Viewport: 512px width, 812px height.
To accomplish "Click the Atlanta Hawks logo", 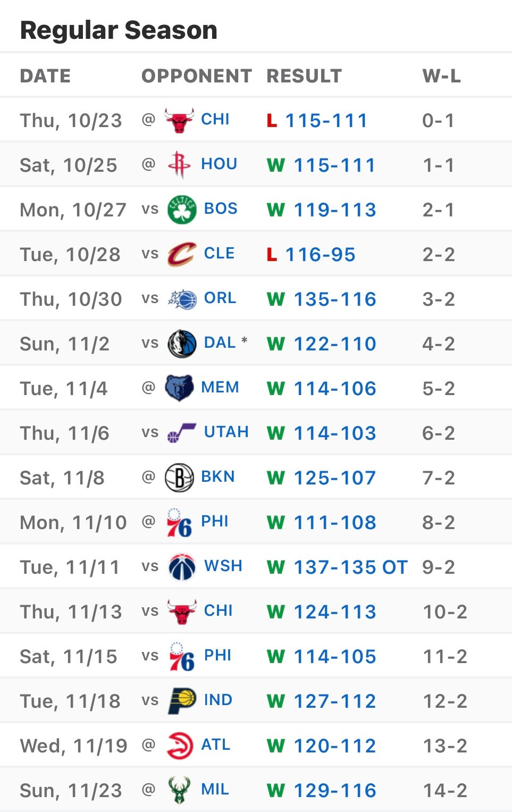I will pyautogui.click(x=179, y=746).
